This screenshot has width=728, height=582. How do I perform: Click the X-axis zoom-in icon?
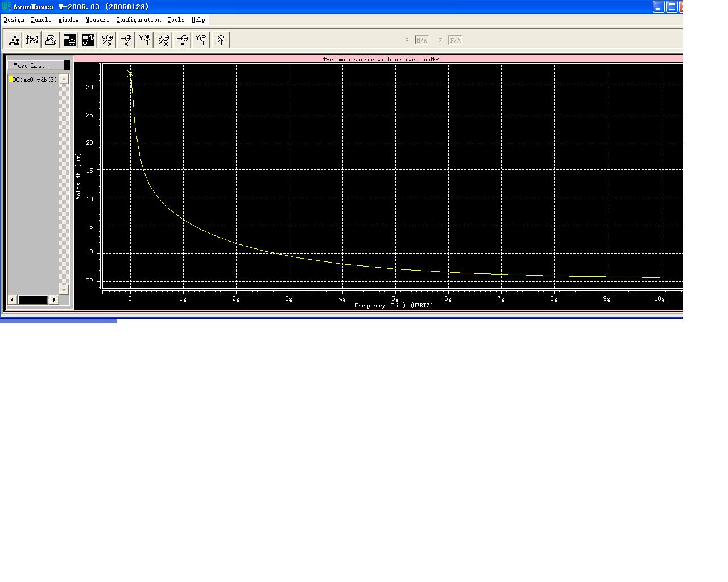[x=126, y=40]
